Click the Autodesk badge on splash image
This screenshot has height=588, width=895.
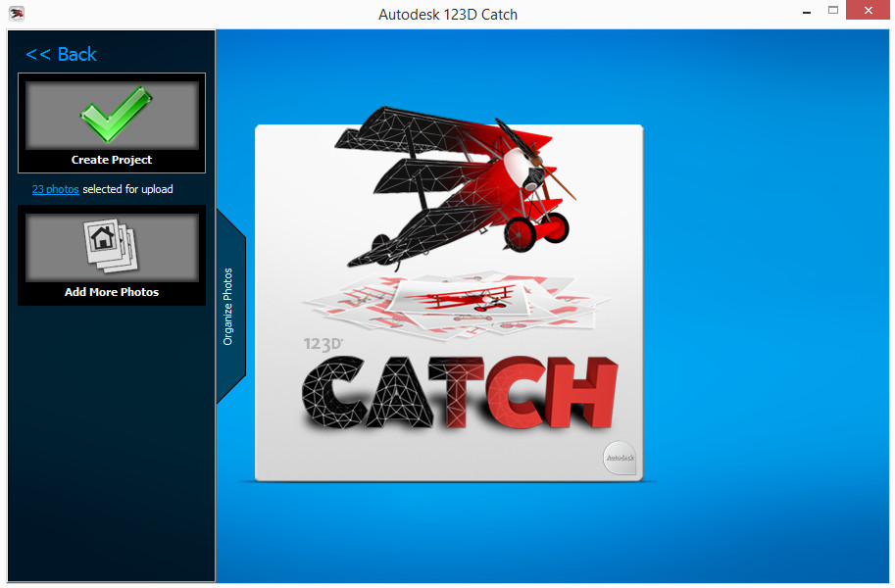(620, 458)
